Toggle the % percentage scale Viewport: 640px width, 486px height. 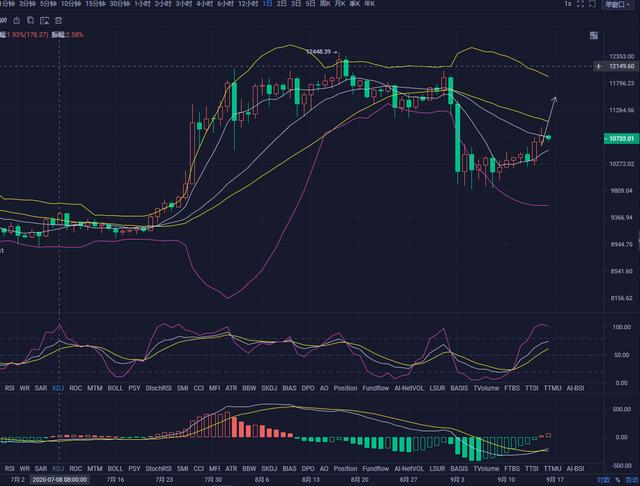(618, 480)
